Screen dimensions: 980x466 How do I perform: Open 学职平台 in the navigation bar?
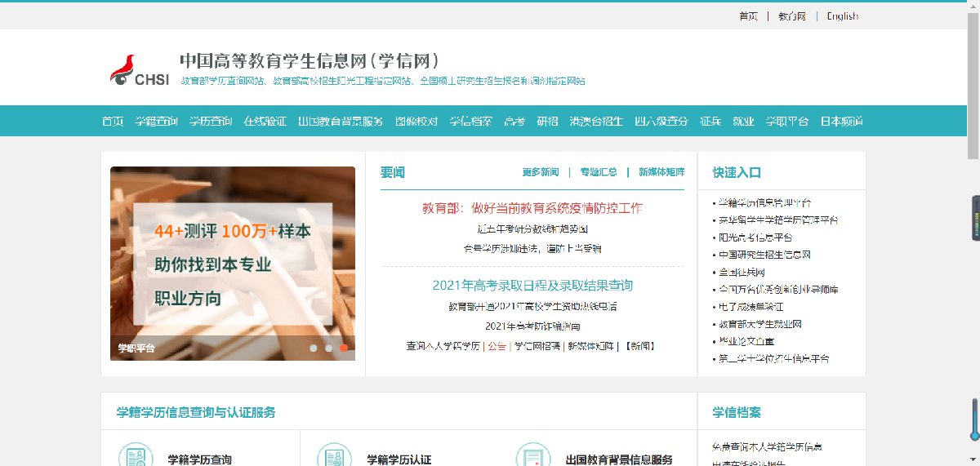[x=786, y=121]
